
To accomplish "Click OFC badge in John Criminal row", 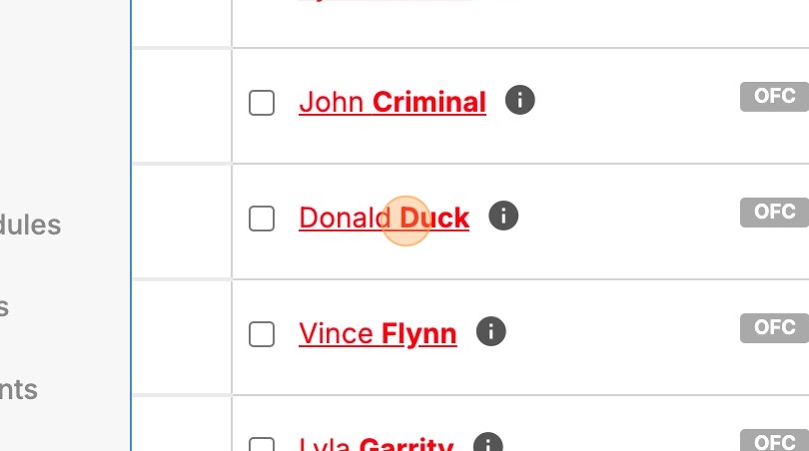I will pos(774,97).
